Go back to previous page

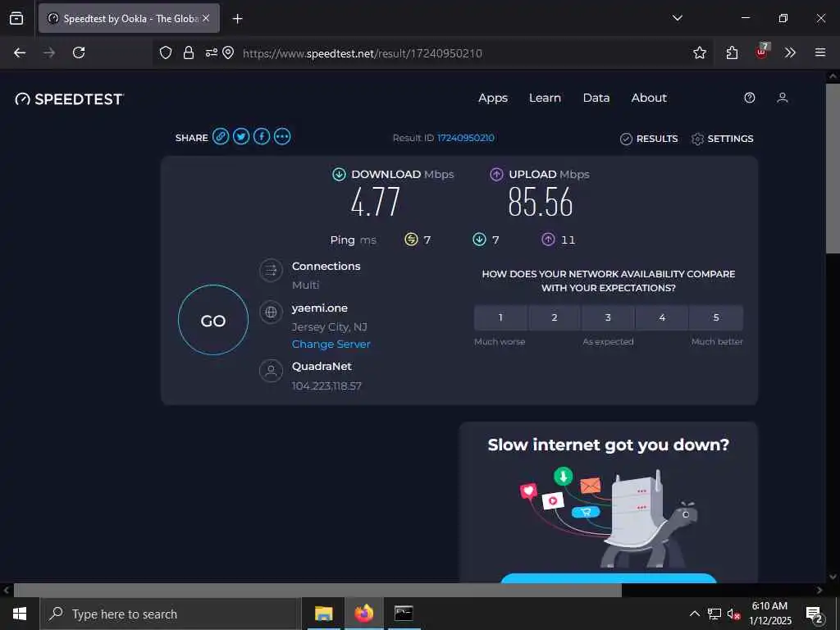tap(20, 52)
